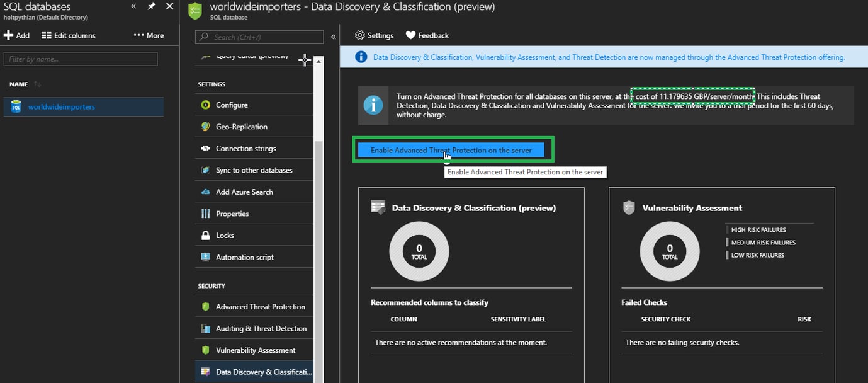Image resolution: width=868 pixels, height=383 pixels.
Task: Click the Add Azure Search cloud icon
Action: 205,192
